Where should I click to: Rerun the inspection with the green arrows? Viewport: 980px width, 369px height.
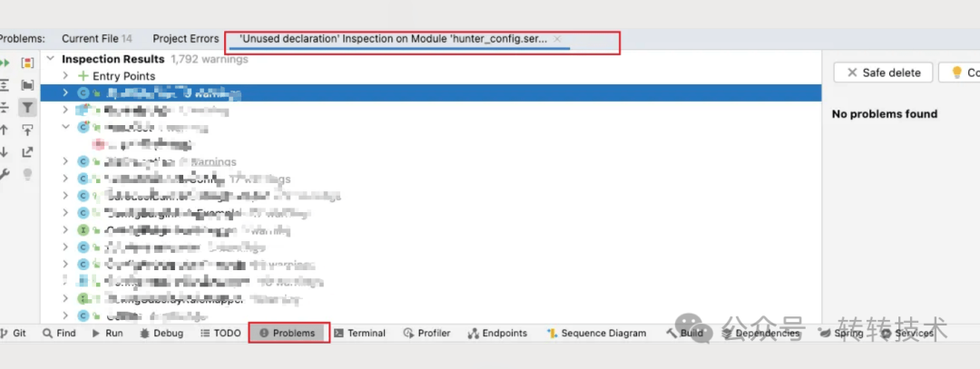click(5, 63)
